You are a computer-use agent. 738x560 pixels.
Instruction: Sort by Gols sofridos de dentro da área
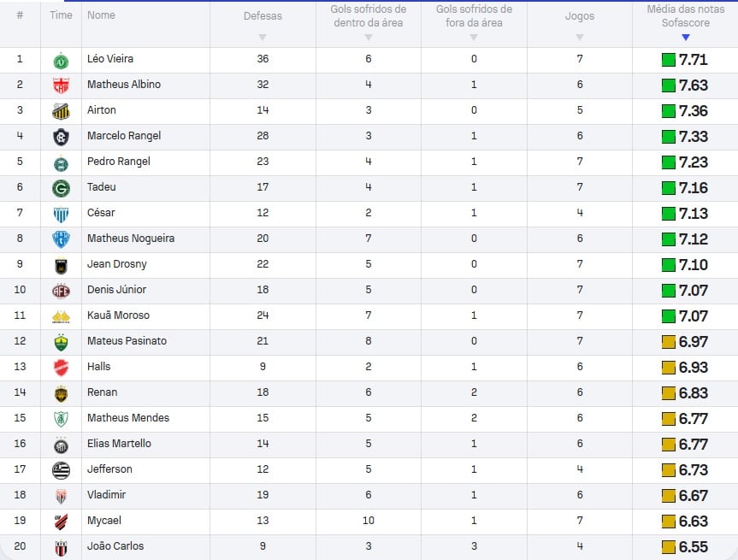pos(368,37)
